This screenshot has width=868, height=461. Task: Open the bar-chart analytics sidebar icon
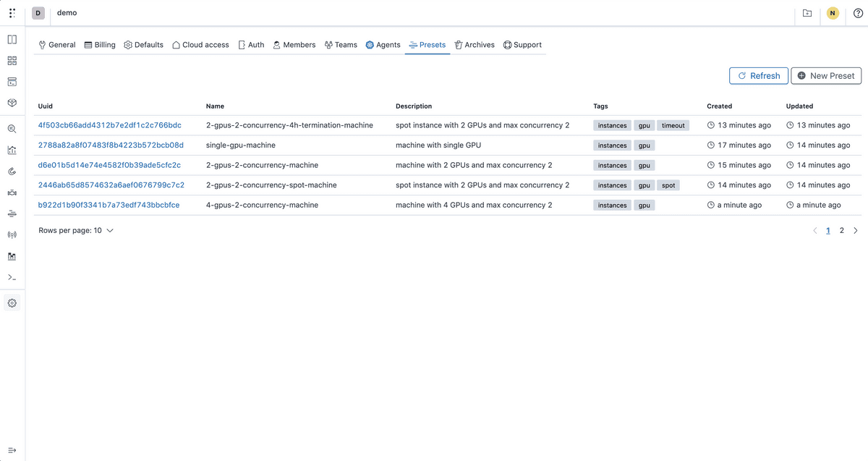tap(12, 151)
